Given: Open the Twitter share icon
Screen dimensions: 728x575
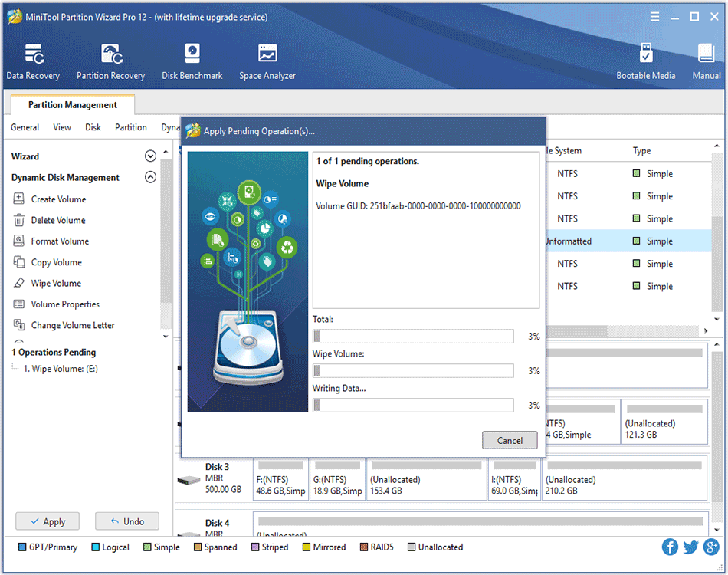Looking at the screenshot, I should 690,547.
